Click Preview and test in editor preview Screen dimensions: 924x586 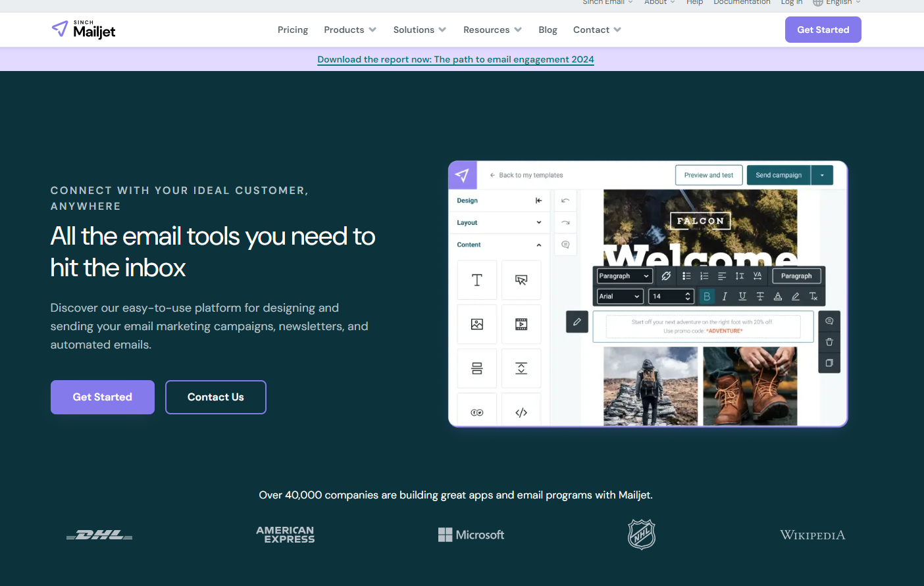coord(709,176)
